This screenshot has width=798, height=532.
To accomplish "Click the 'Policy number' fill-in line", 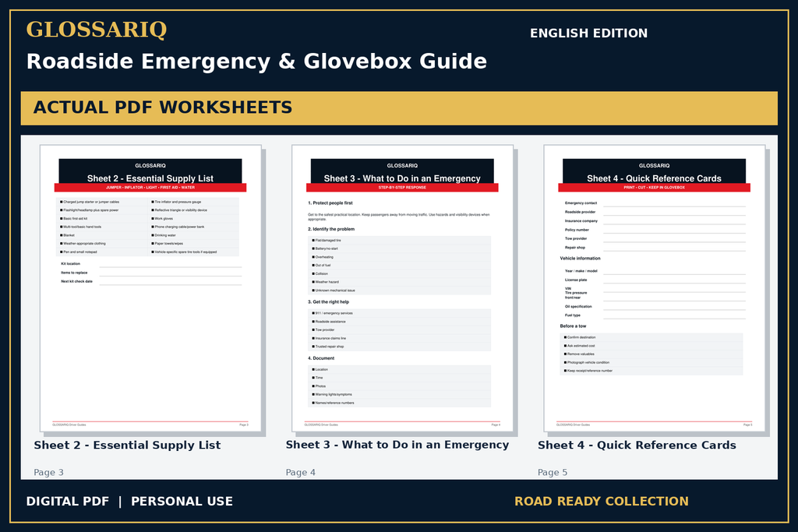I will [x=674, y=232].
